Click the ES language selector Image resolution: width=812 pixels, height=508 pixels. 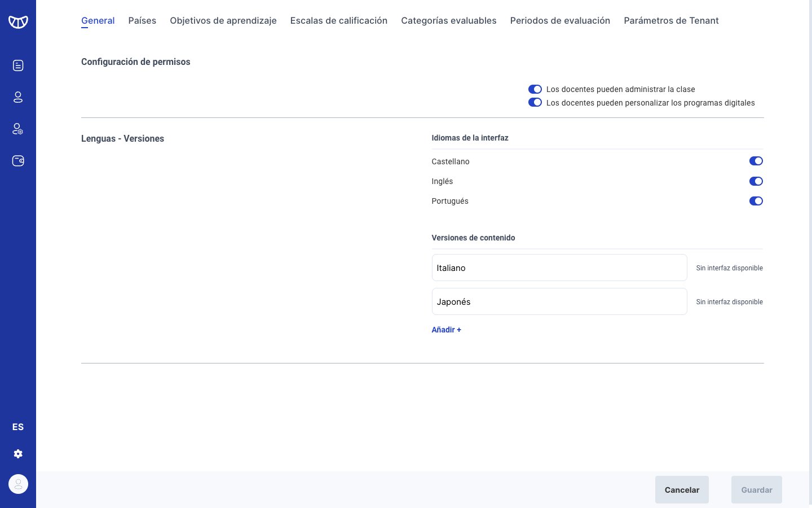pyautogui.click(x=18, y=427)
